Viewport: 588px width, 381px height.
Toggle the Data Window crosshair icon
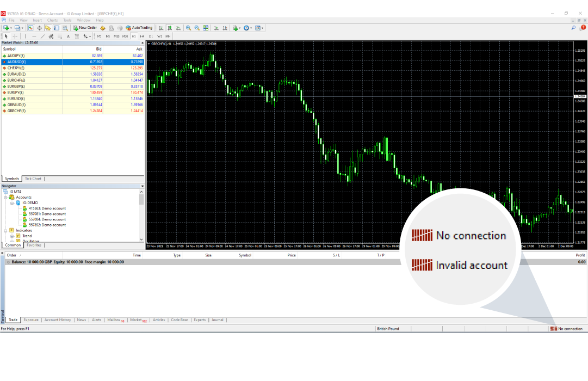pos(39,28)
